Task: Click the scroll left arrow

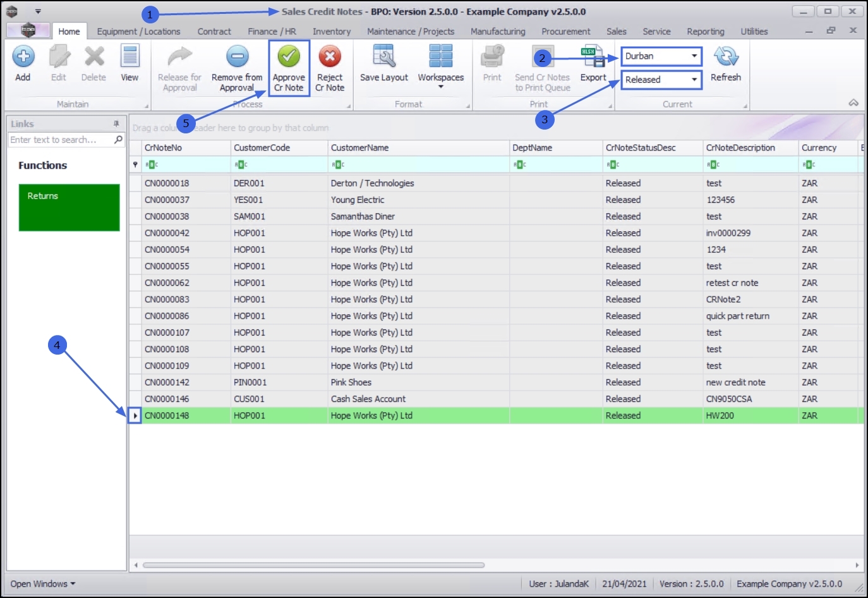Action: pyautogui.click(x=136, y=565)
